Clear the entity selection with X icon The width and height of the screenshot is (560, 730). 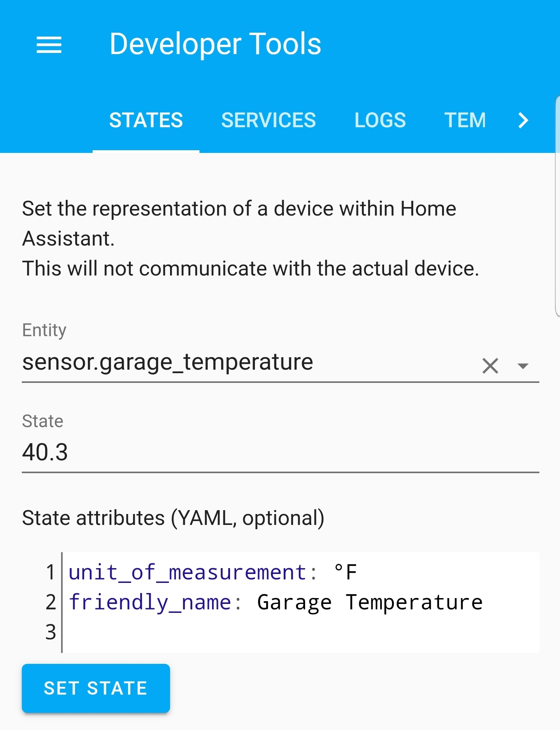pyautogui.click(x=490, y=365)
